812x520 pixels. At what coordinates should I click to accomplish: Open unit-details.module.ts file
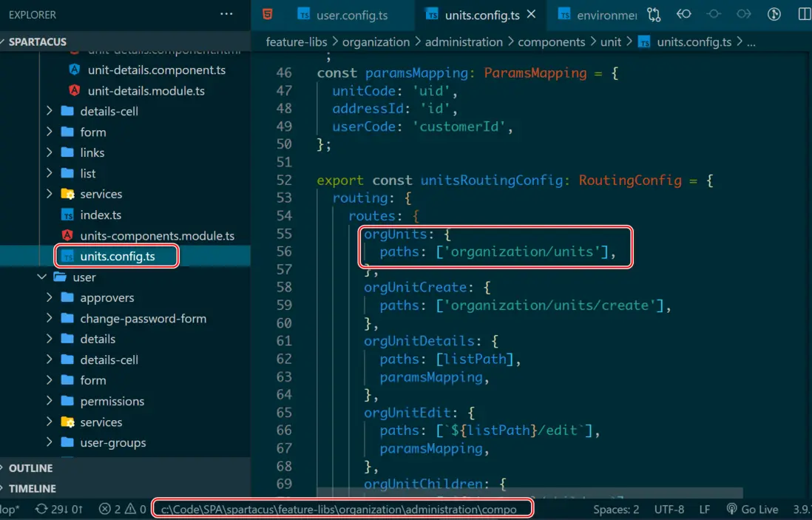[x=146, y=91]
